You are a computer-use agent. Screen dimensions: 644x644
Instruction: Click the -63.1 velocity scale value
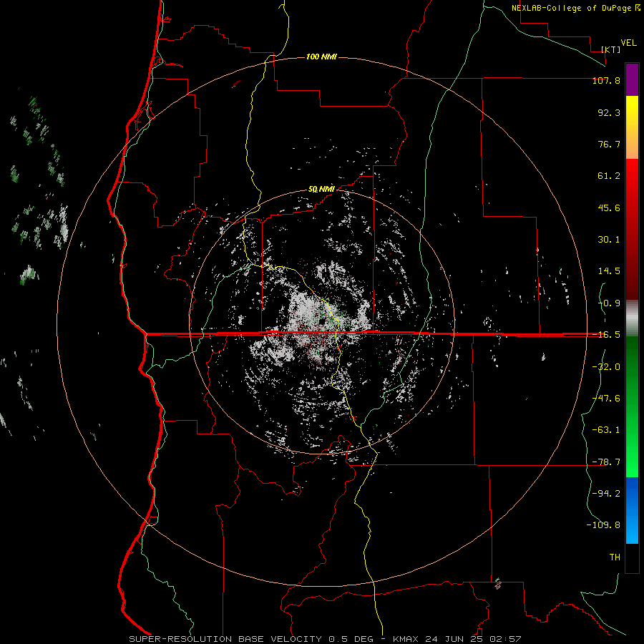[606, 430]
